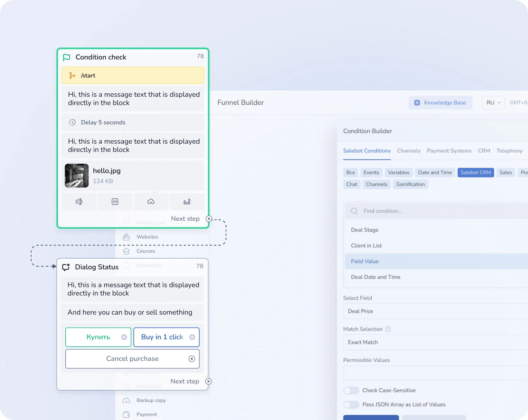The image size is (528, 420).
Task: Click the code snippet icon in Condition check block
Action: pyautogui.click(x=115, y=202)
